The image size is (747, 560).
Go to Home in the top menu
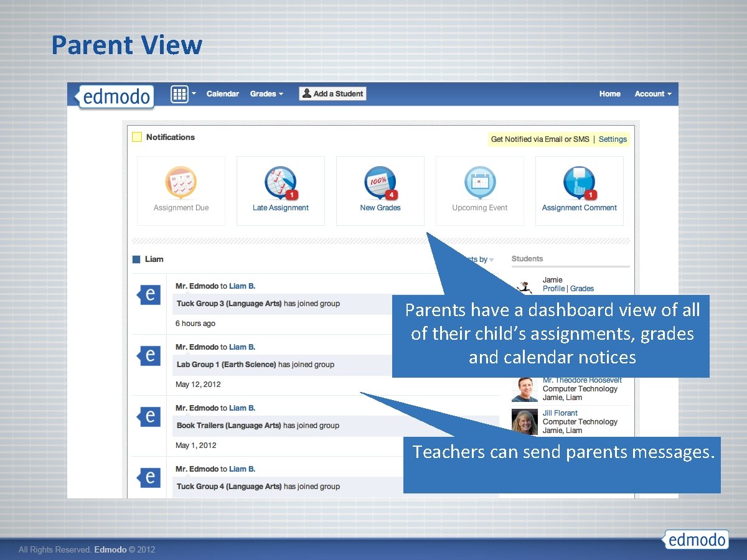click(609, 94)
